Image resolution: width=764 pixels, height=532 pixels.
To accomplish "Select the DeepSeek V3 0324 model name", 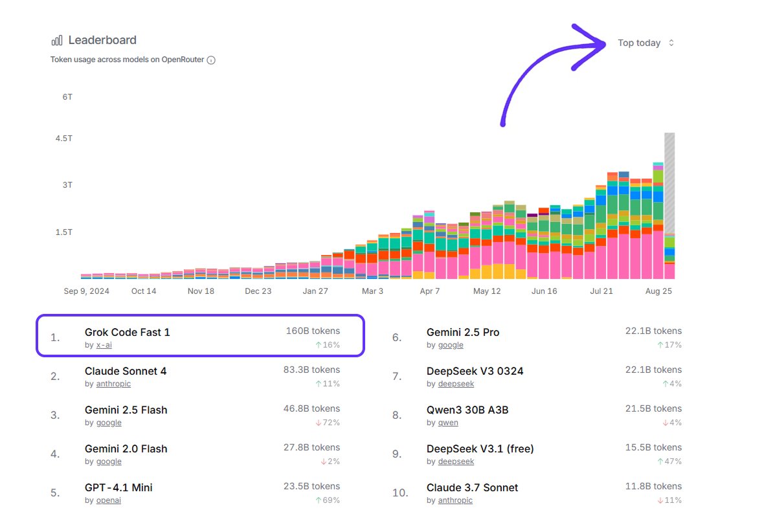I will 475,371.
